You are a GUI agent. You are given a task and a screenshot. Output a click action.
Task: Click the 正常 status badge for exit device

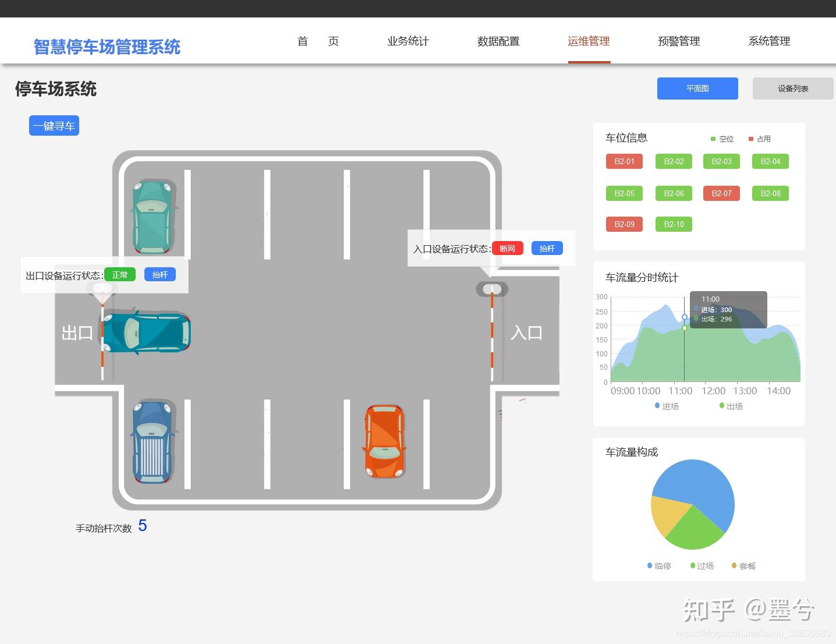click(x=121, y=274)
